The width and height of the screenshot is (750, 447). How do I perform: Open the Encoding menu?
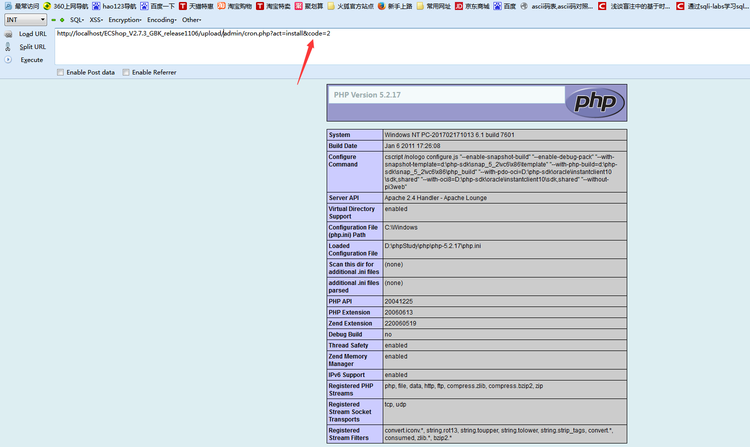(161, 20)
